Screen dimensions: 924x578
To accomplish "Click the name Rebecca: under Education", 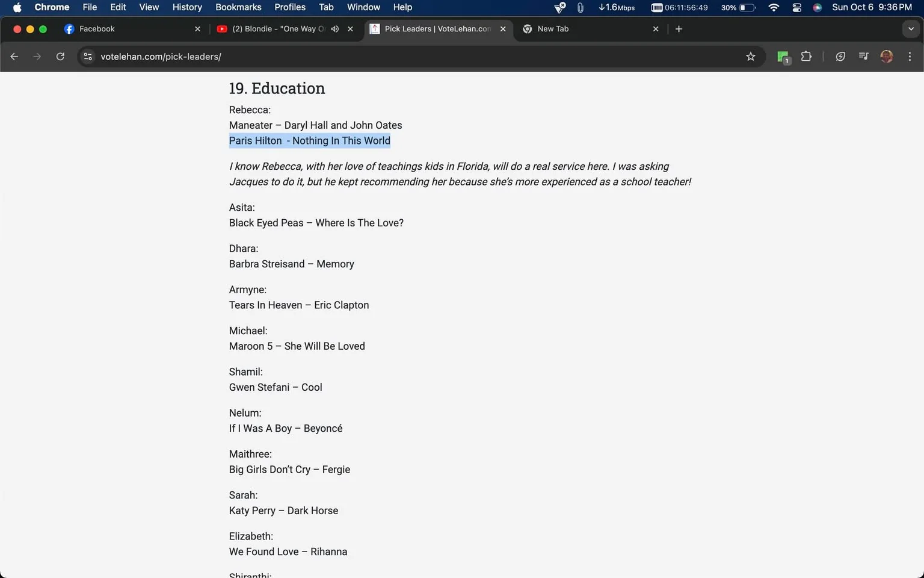I will click(x=250, y=110).
